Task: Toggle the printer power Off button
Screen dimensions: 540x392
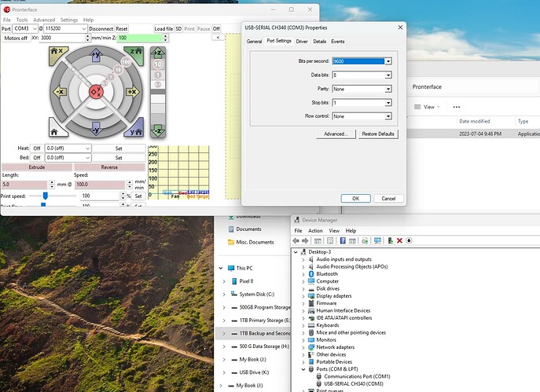Action: (x=216, y=29)
